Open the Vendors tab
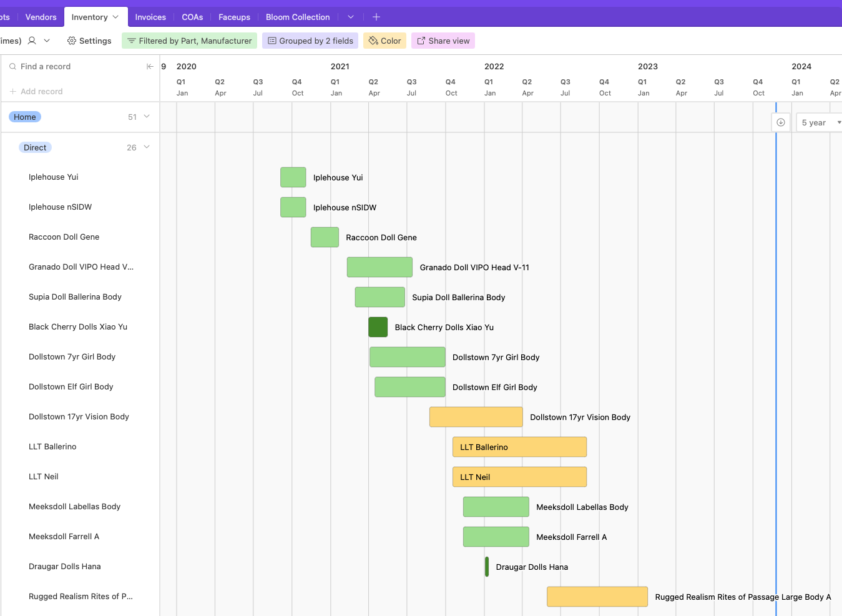Screen dimensions: 842x616 pyautogui.click(x=41, y=17)
